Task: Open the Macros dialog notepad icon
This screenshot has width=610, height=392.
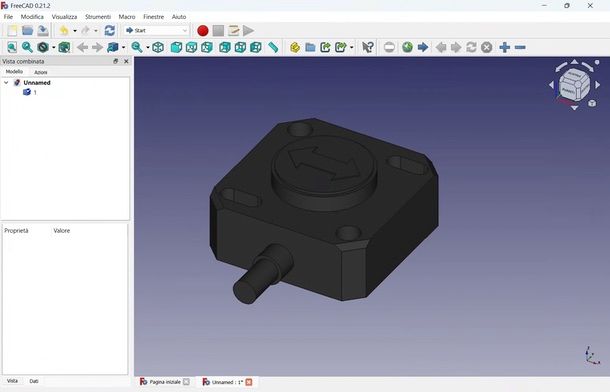Action: (233, 31)
